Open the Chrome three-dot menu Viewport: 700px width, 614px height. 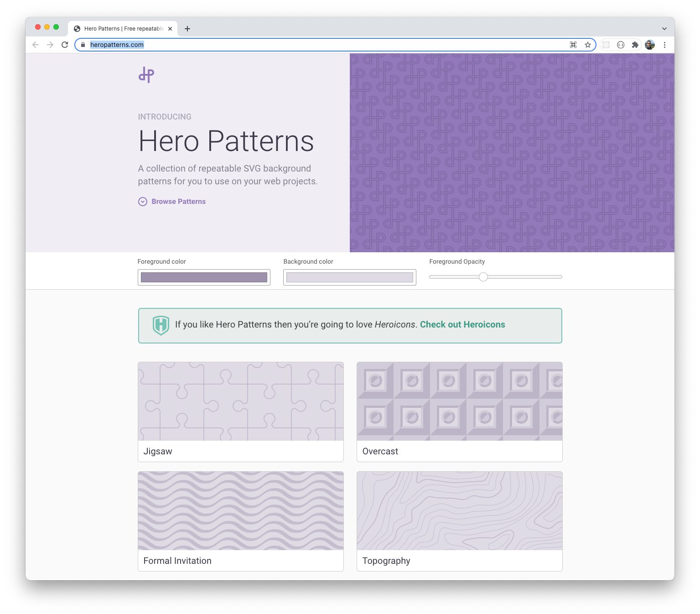tap(664, 45)
